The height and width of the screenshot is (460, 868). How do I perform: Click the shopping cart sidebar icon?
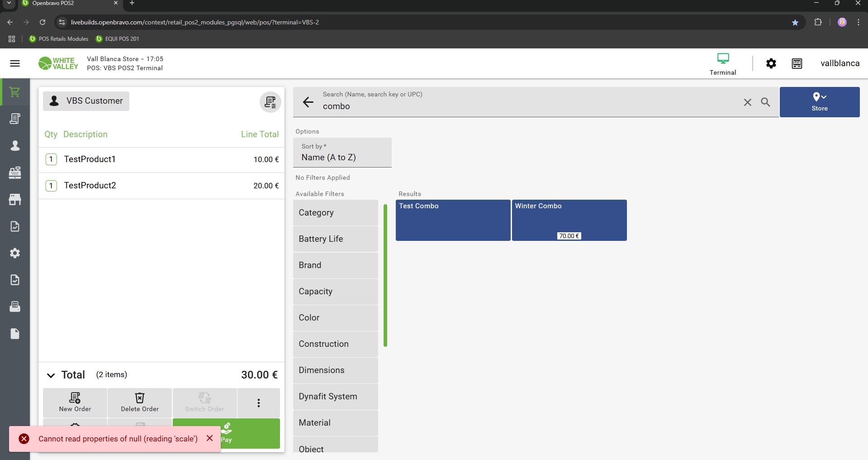tap(15, 92)
